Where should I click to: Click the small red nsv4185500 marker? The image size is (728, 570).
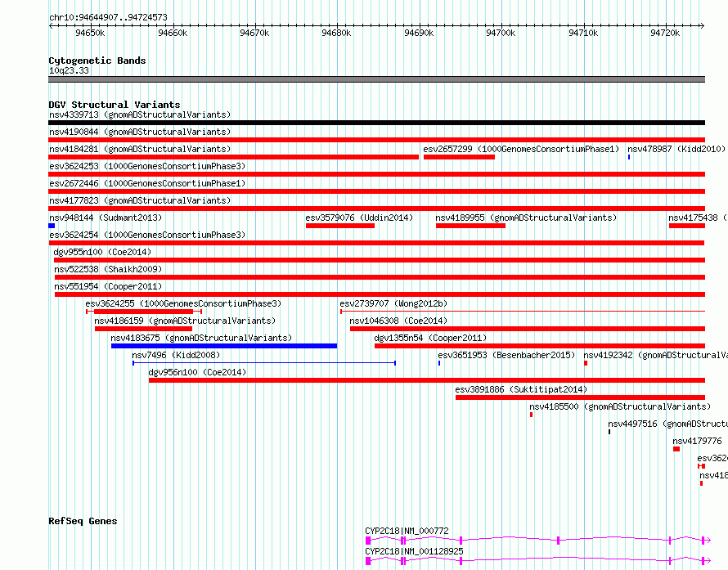click(x=532, y=415)
